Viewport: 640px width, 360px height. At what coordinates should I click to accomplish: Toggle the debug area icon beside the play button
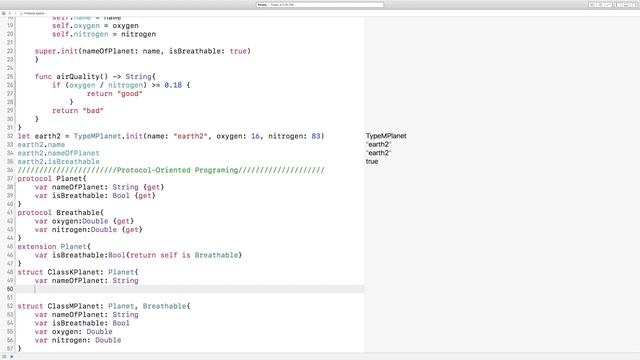(4, 357)
